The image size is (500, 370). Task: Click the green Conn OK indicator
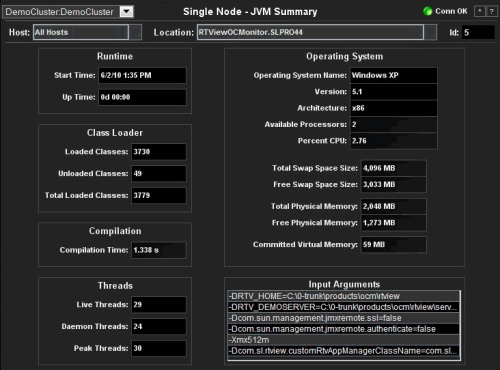point(428,11)
